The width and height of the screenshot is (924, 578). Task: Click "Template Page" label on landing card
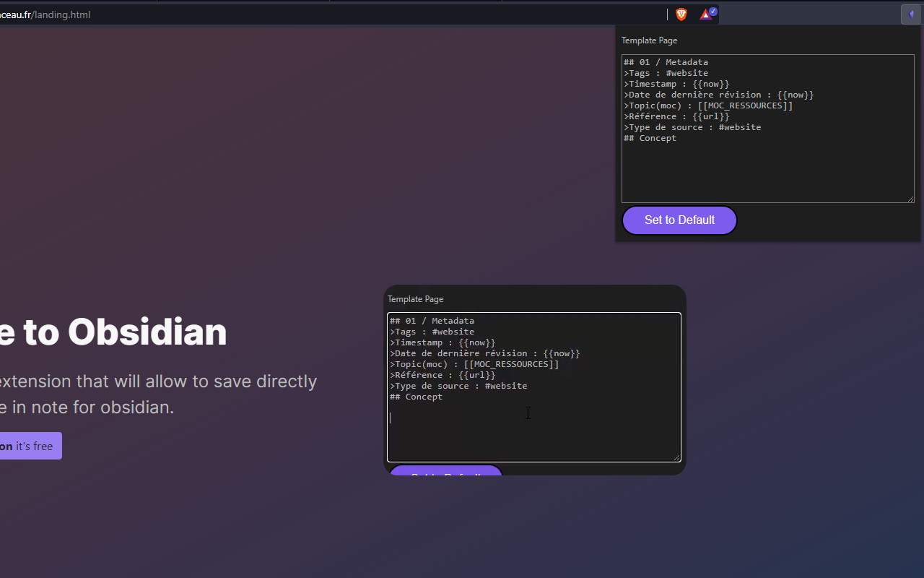point(415,299)
